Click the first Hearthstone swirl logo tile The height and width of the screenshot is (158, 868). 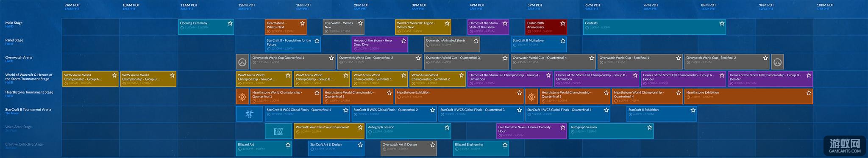tap(242, 97)
